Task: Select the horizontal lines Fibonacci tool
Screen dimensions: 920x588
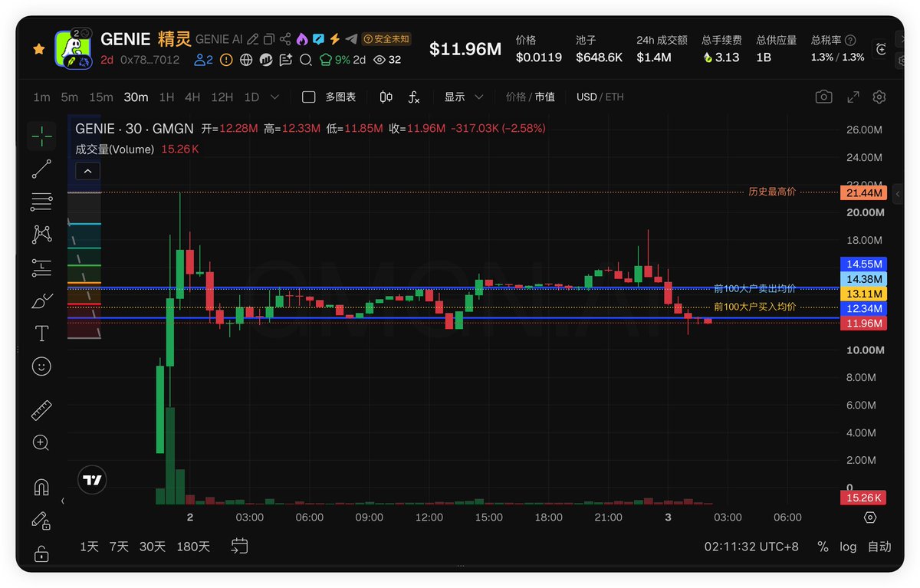Action: (x=41, y=202)
